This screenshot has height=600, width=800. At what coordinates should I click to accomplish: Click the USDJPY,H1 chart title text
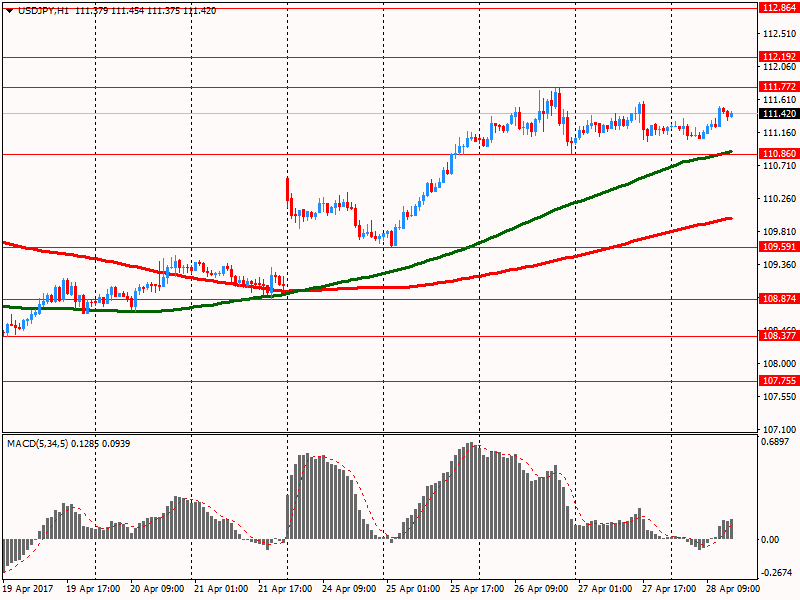43,11
